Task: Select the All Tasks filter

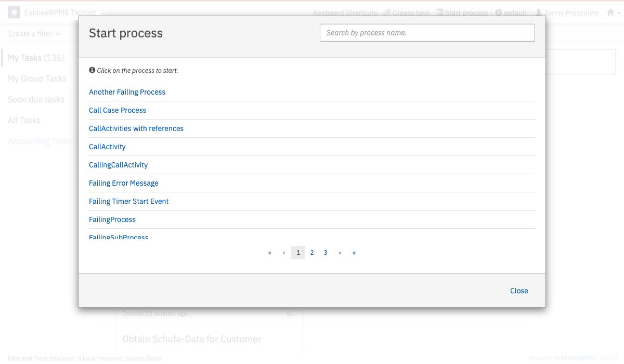Action: [24, 120]
